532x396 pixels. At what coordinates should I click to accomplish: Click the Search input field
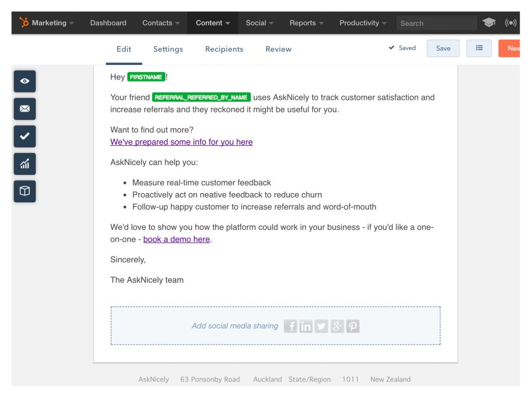[436, 23]
